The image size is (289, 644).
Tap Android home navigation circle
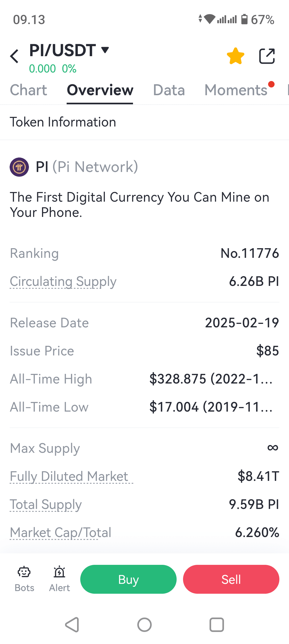(144, 625)
